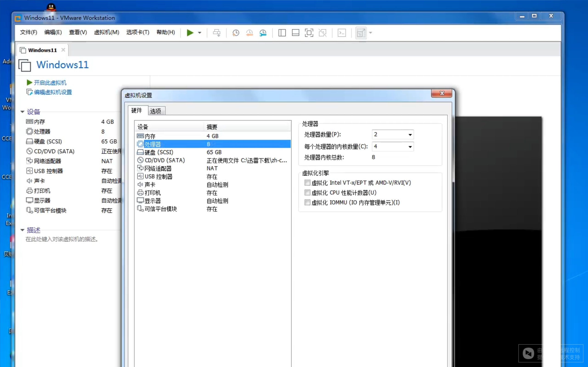The width and height of the screenshot is (588, 367).
Task: Select 硬盘 (SCSI) in device list
Action: pyautogui.click(x=159, y=152)
